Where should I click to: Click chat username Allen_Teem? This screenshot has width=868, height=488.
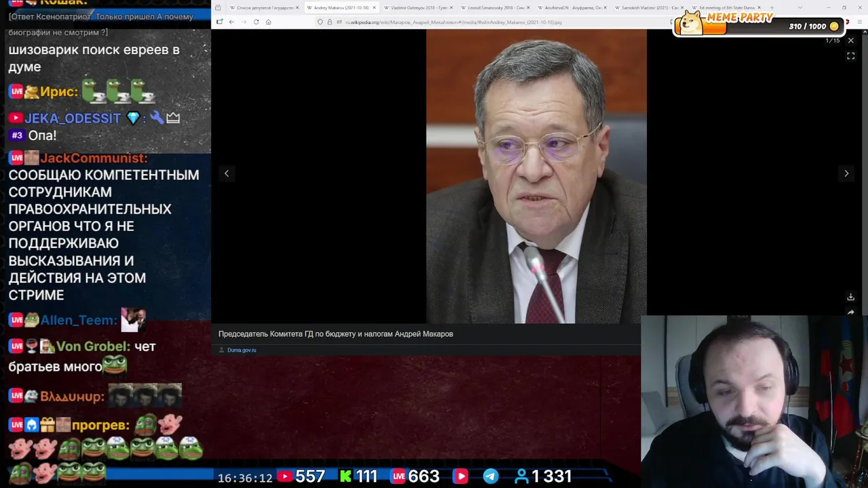tap(79, 321)
